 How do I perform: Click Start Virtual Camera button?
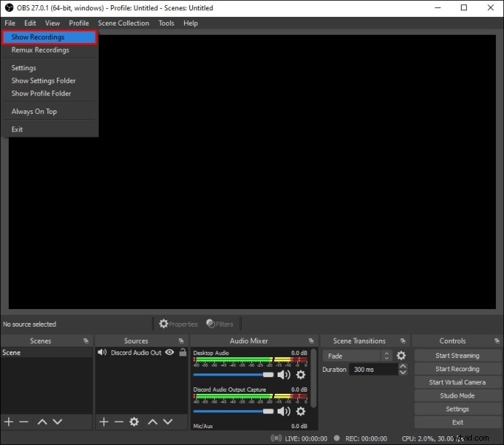pos(457,382)
